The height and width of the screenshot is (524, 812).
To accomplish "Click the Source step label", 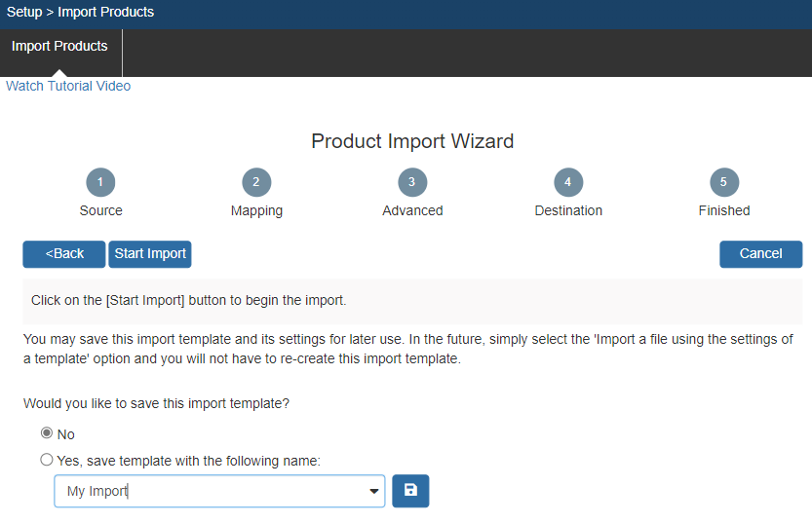I will 101,210.
